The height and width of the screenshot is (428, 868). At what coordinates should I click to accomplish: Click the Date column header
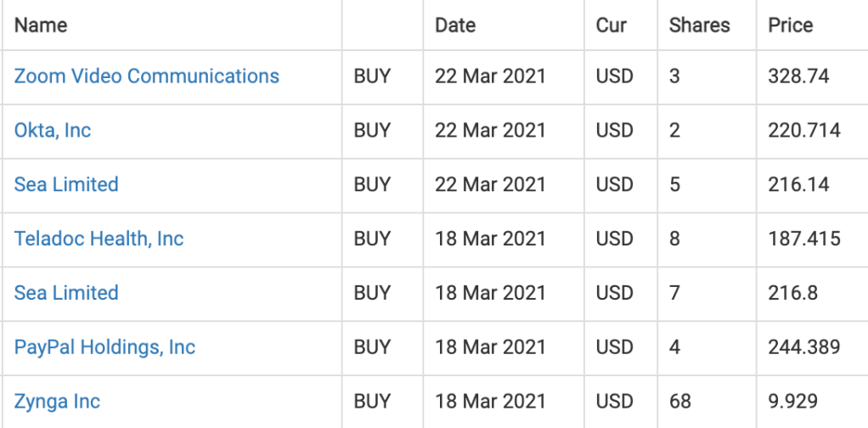[x=455, y=25]
